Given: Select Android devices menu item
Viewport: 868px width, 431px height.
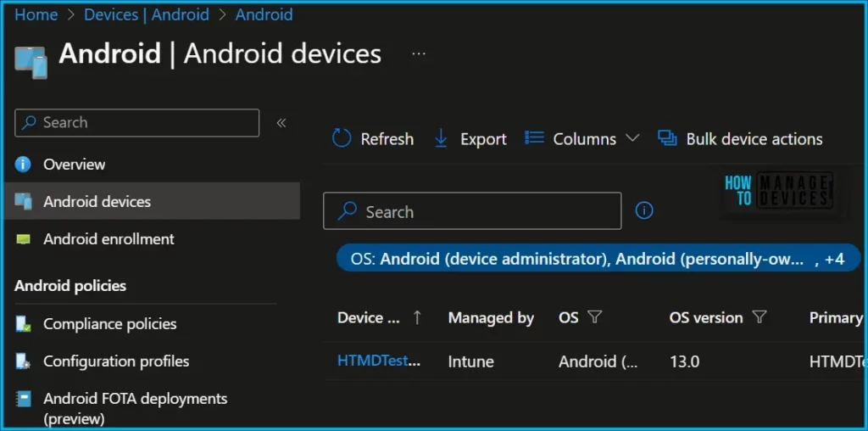Looking at the screenshot, I should pos(152,201).
